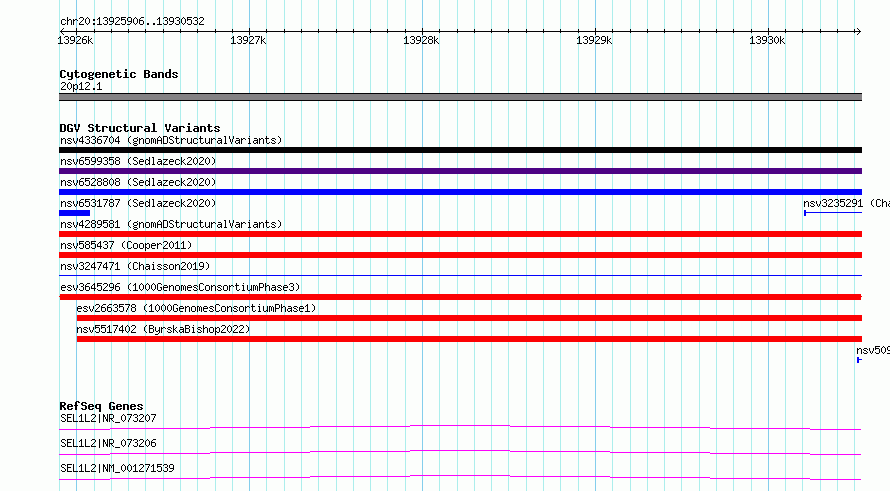890x491 pixels.
Task: Select the black nsv4336704 variant bar
Action: (460, 150)
